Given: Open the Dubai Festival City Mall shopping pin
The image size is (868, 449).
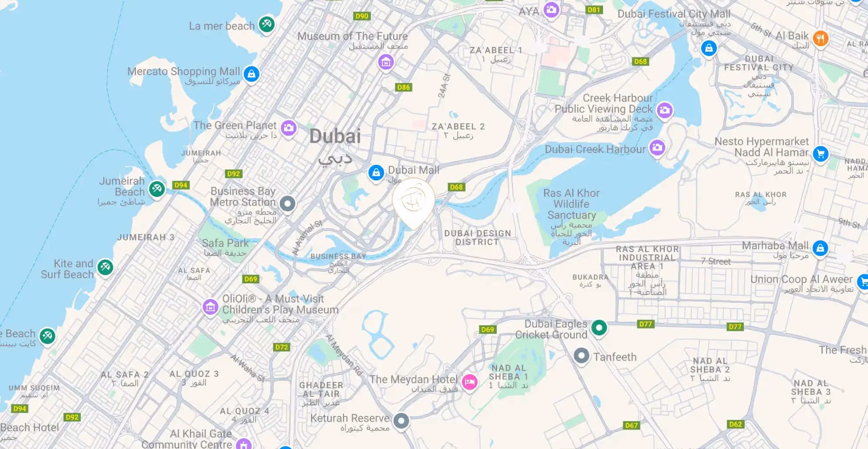Looking at the screenshot, I should pos(709,48).
